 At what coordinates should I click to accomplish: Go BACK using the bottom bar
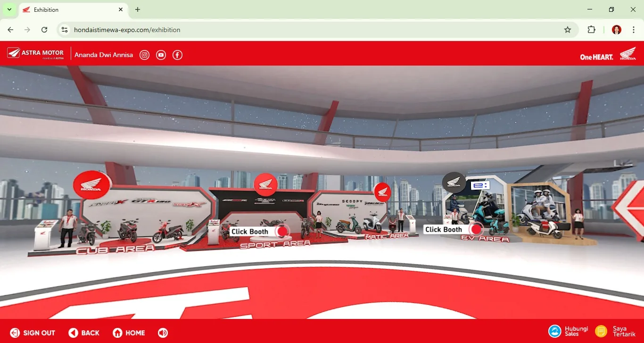click(84, 333)
